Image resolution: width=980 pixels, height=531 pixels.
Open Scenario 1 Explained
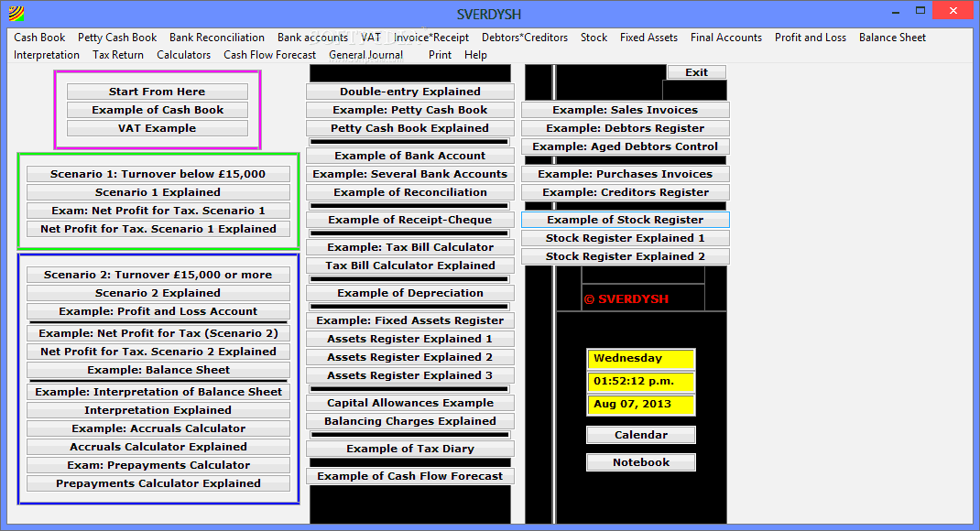click(158, 192)
